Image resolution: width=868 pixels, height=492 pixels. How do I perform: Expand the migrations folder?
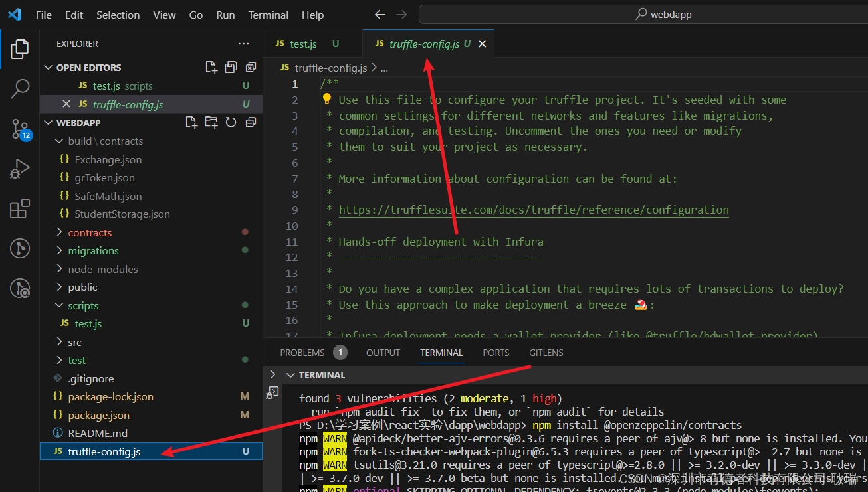click(59, 250)
